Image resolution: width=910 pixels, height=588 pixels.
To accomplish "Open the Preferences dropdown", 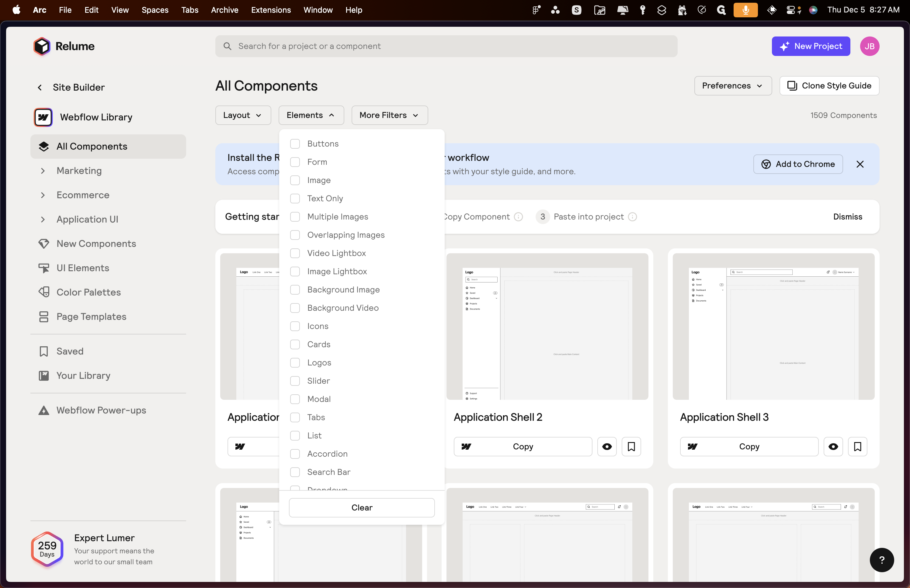I will pyautogui.click(x=733, y=86).
